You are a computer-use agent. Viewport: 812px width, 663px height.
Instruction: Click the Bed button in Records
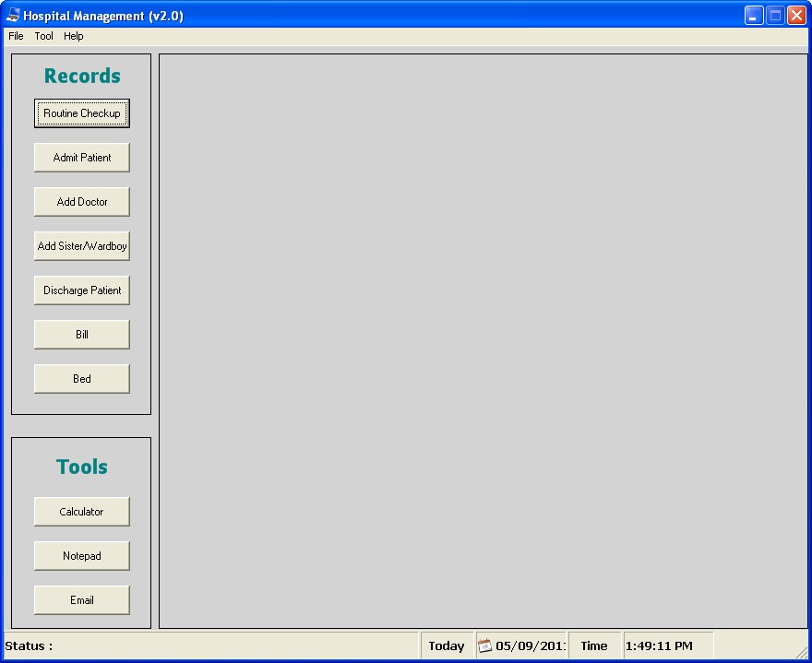[x=81, y=378]
